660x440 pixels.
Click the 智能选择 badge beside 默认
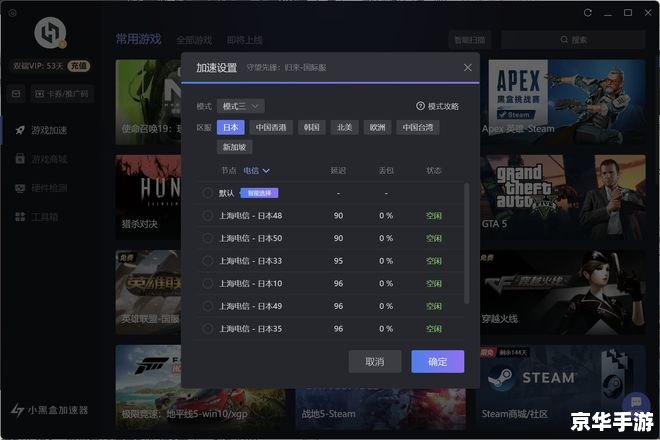coord(260,193)
